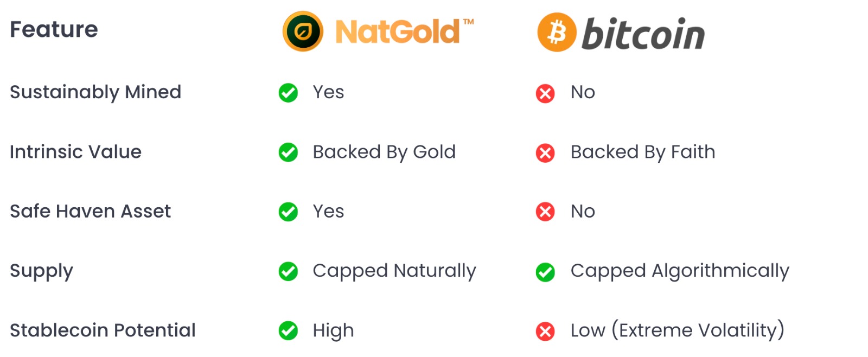Viewport: 868px width, 357px height.
Task: Click green checkmark next to Capped Algorithmically
Action: click(x=545, y=272)
